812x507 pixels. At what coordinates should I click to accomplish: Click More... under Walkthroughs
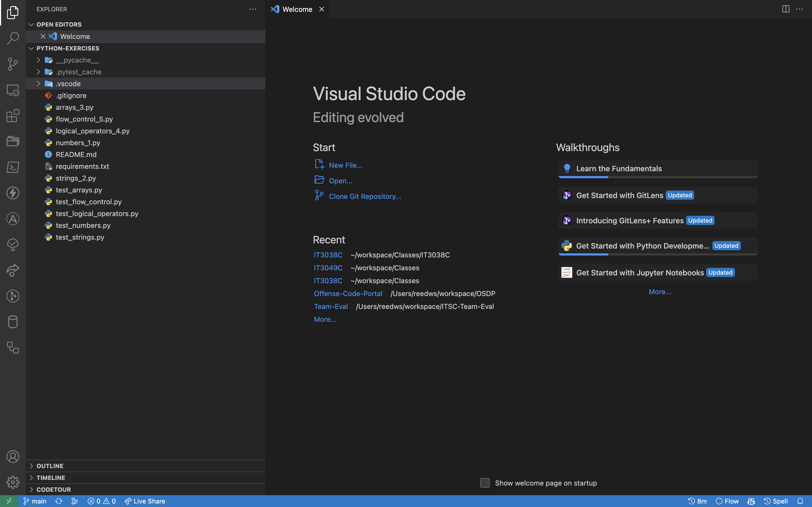point(660,292)
